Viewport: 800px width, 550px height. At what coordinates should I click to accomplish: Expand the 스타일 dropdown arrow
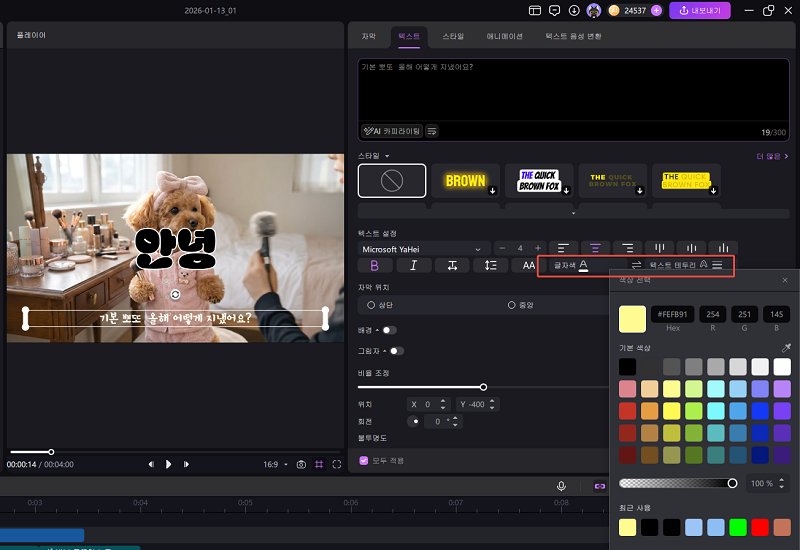(x=387, y=156)
